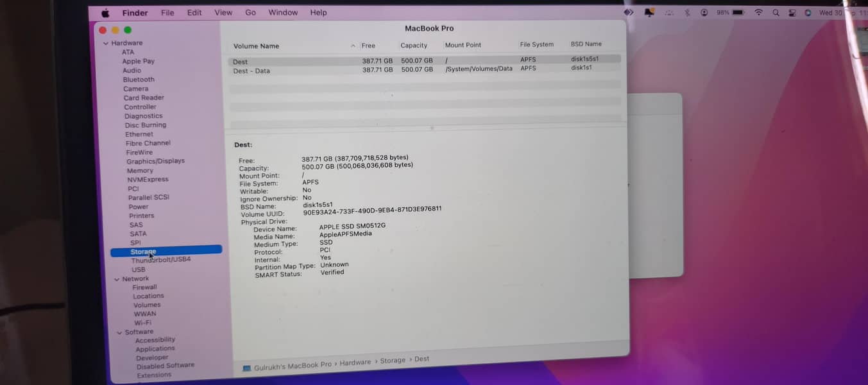Select the Dest volume row
This screenshot has width=868, height=385.
click(424, 60)
